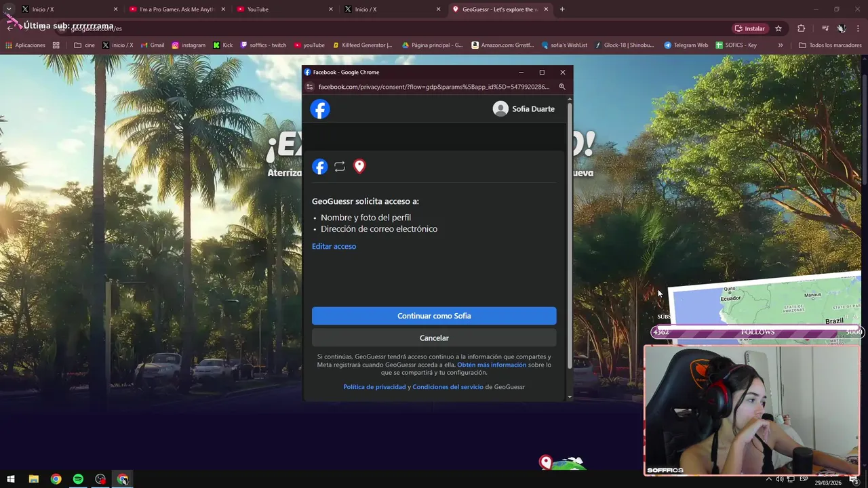Screen dimensions: 868x488
Task: Open the Obtén más información link
Action: coord(492,365)
